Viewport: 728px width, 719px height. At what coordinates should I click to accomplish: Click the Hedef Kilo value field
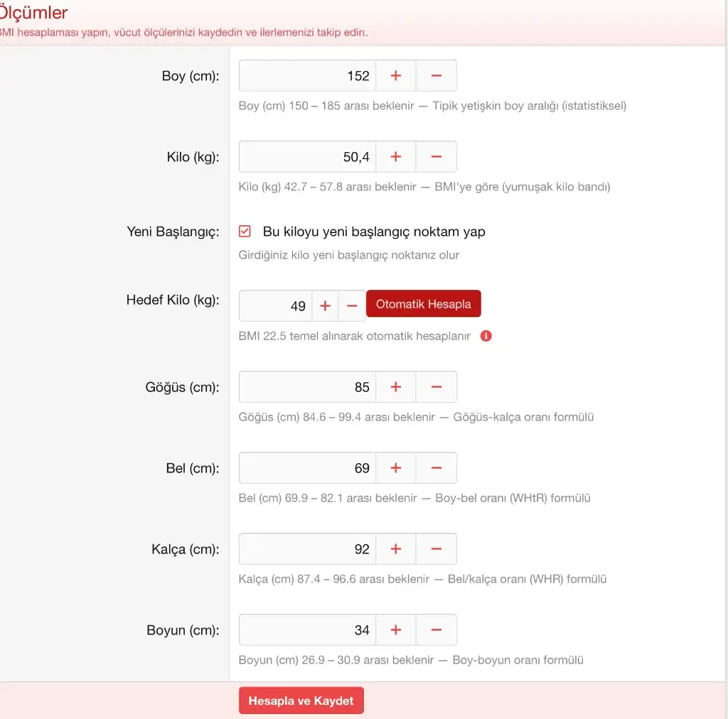(275, 306)
